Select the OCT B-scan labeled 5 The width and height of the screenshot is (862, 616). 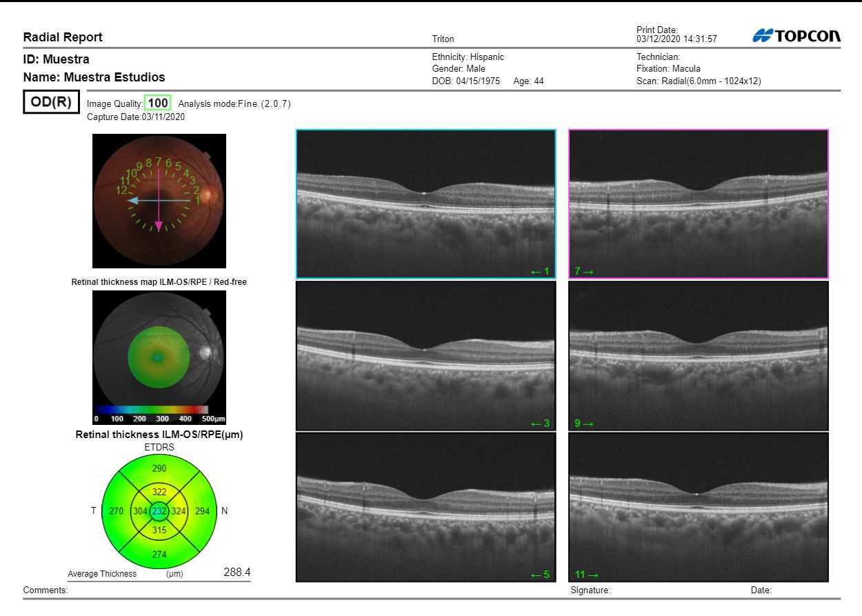[x=425, y=507]
